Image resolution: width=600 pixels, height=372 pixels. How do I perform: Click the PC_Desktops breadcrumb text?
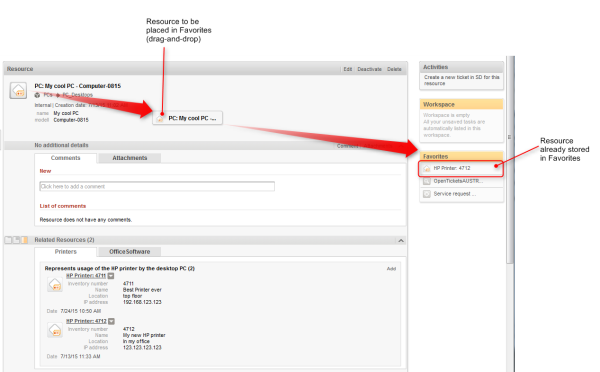(77, 95)
